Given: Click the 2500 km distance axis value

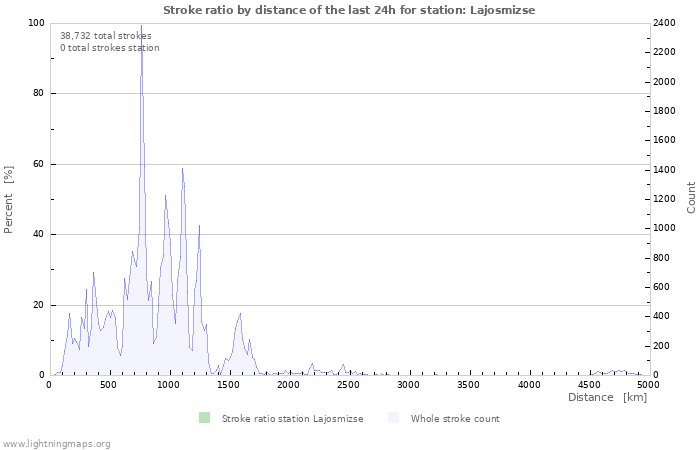Looking at the screenshot, I should [x=348, y=385].
